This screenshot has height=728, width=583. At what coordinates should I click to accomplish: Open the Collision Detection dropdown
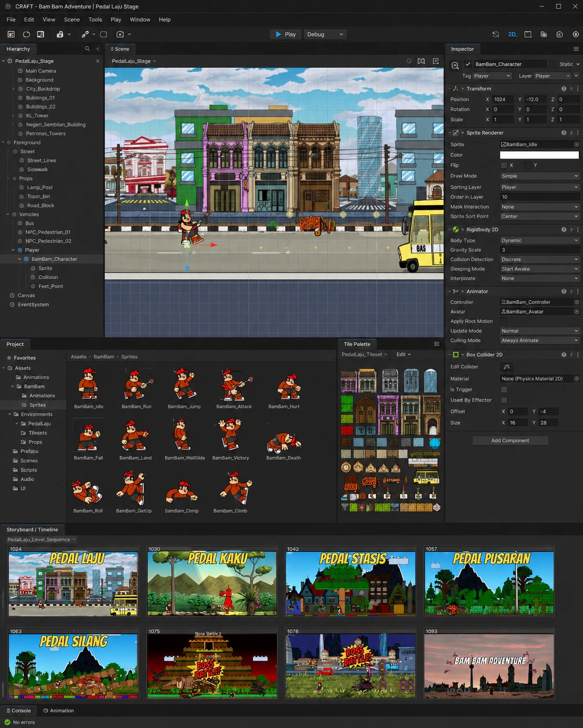(x=539, y=260)
